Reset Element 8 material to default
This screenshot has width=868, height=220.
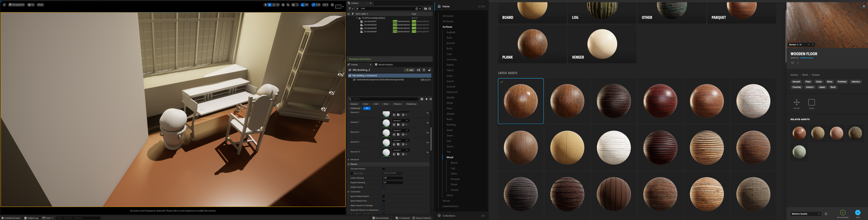[428, 133]
